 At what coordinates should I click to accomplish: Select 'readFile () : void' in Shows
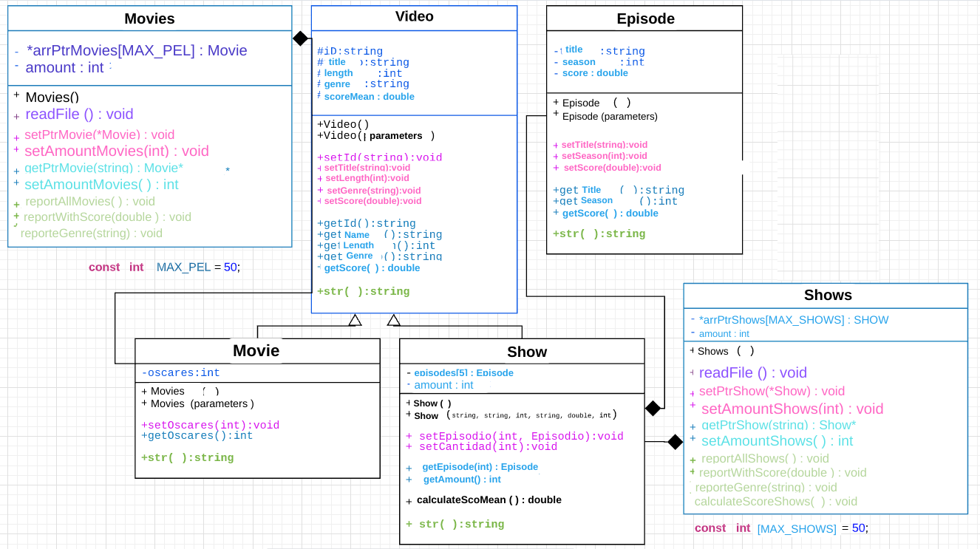pyautogui.click(x=752, y=372)
